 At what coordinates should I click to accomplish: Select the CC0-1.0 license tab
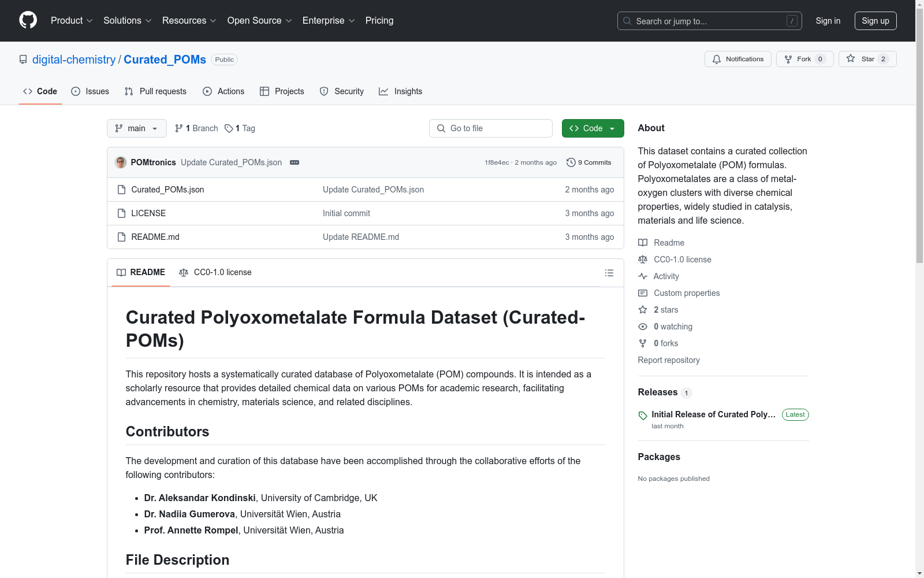[215, 272]
